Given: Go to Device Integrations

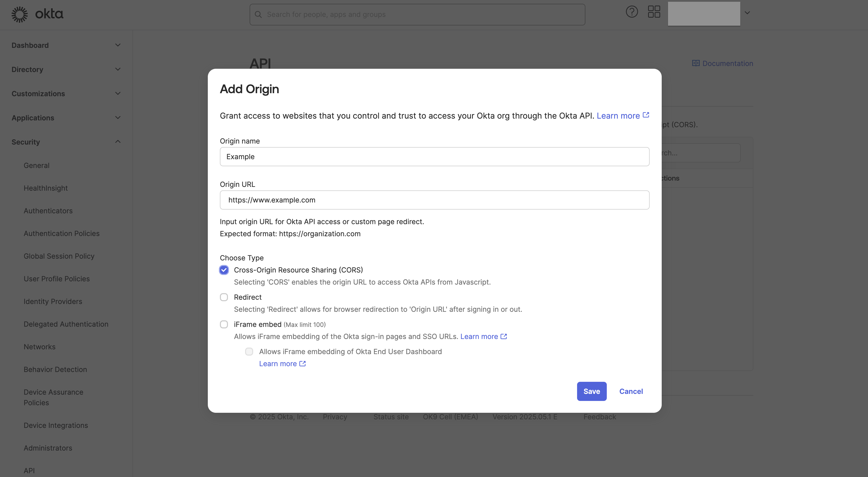Looking at the screenshot, I should (x=56, y=425).
